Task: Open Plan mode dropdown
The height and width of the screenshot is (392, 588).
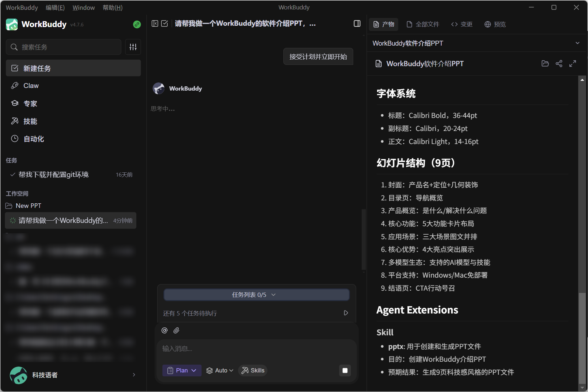Action: (x=182, y=370)
